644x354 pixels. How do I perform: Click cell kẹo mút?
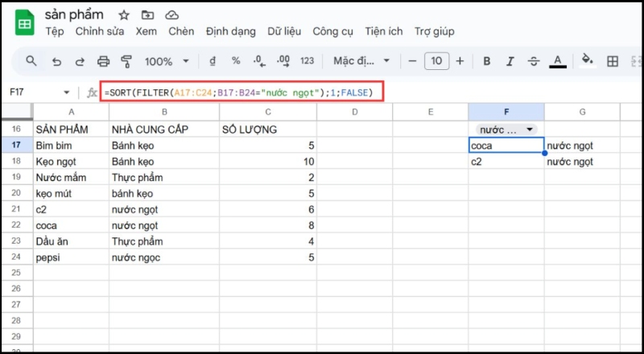pyautogui.click(x=71, y=193)
